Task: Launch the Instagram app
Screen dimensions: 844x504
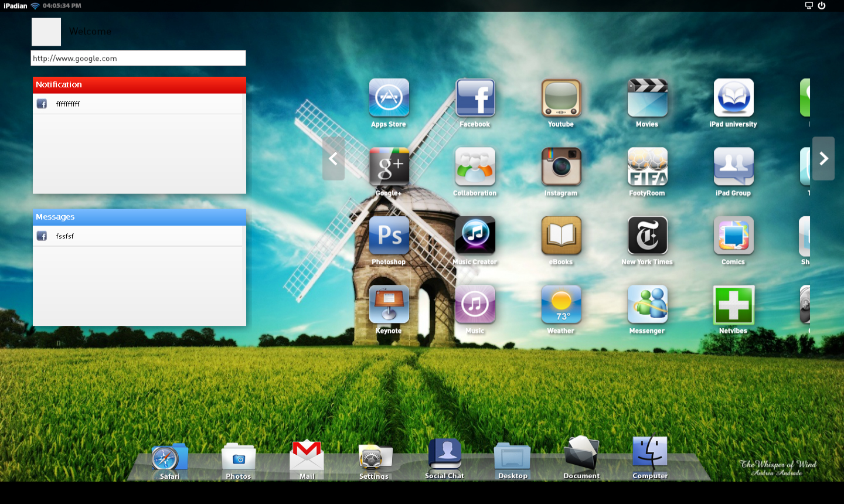Action: [x=561, y=167]
